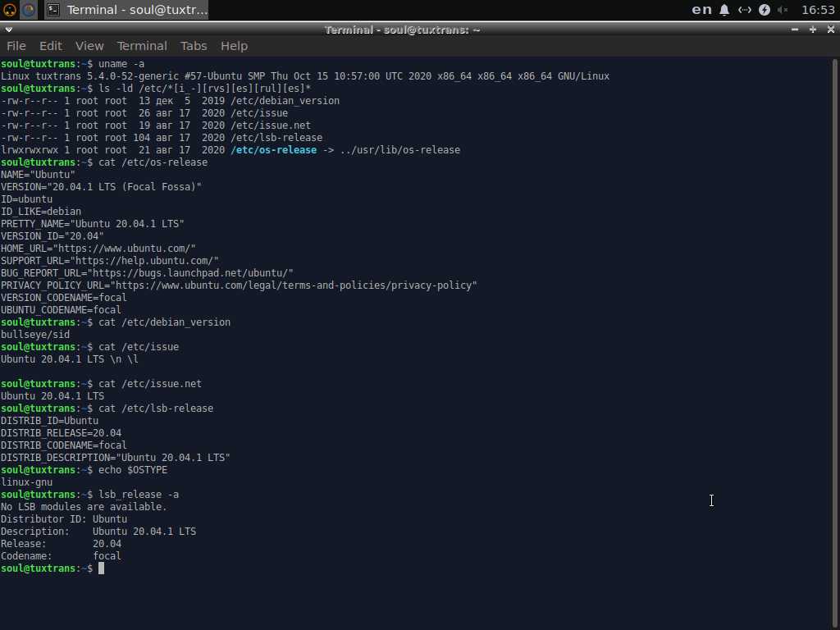Click the VERSION_CODENAME=focal line

tap(64, 298)
